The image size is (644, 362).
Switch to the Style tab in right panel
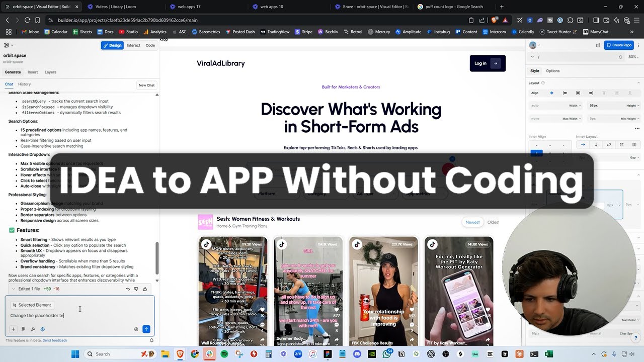coord(534,71)
